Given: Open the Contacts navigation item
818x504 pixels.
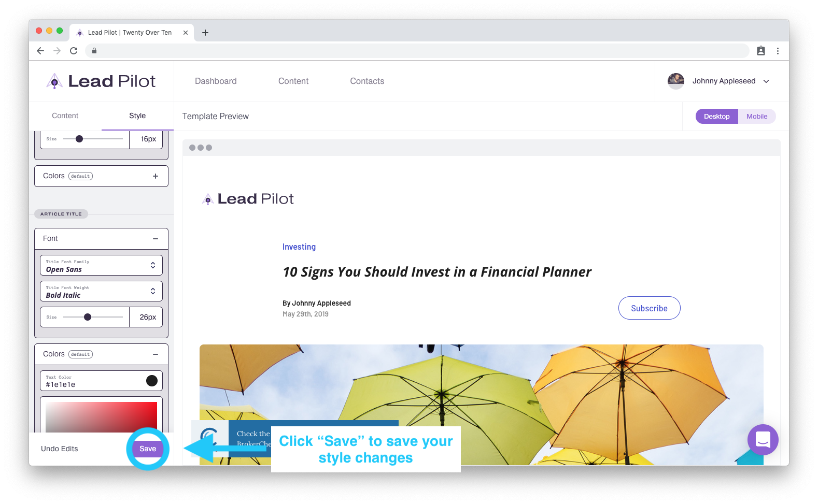Looking at the screenshot, I should [x=367, y=81].
